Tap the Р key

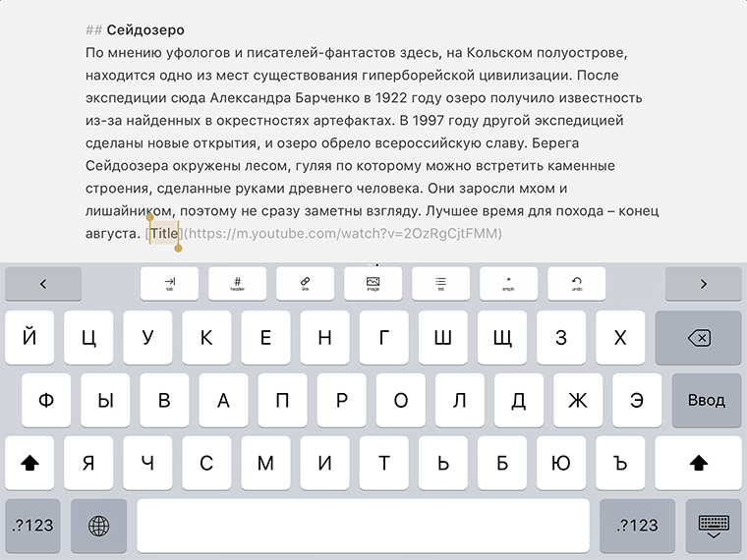[x=342, y=401]
